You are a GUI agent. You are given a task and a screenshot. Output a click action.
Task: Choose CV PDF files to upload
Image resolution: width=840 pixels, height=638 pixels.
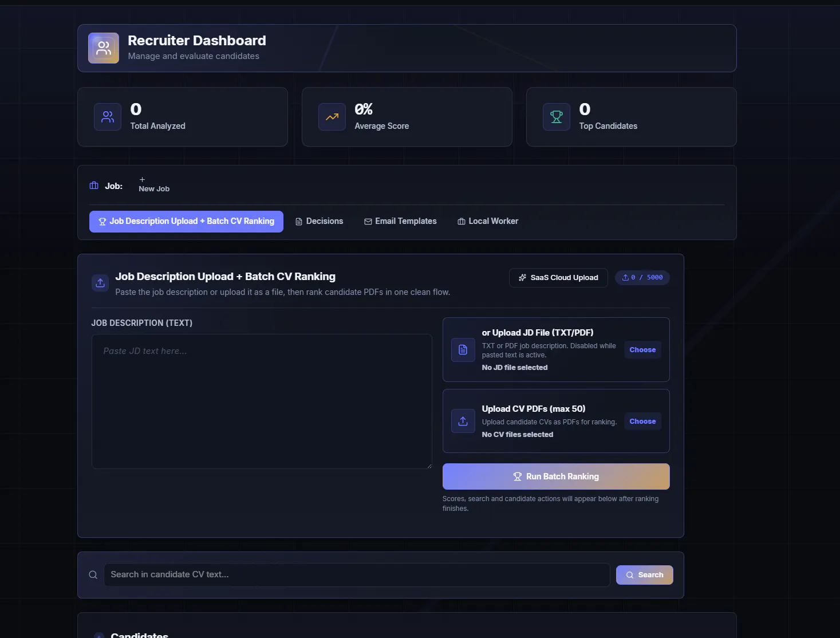point(642,422)
